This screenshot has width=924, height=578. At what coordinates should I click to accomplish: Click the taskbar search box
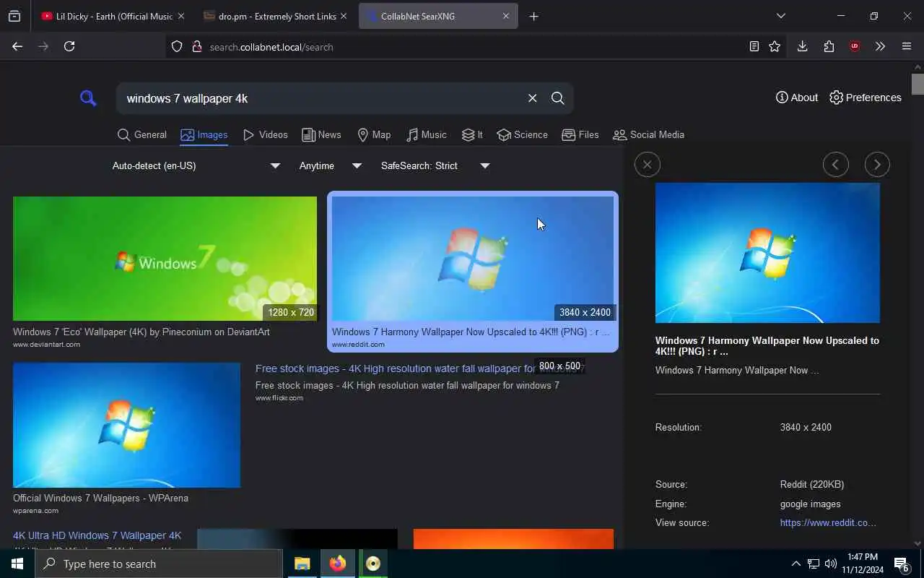[x=159, y=564]
